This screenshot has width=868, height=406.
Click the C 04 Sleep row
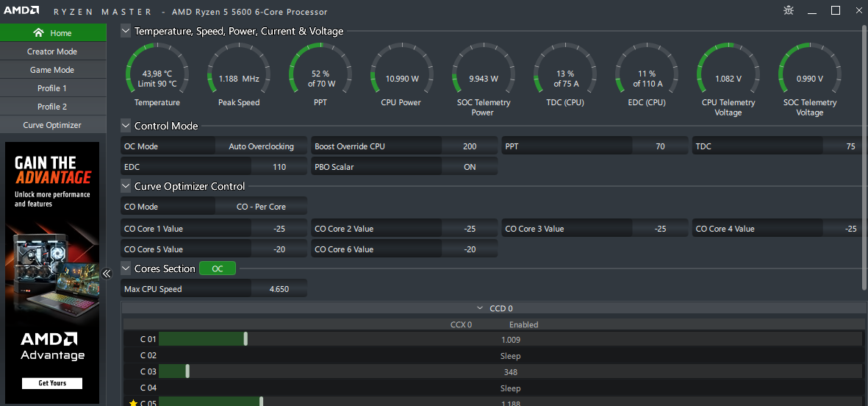pos(492,387)
